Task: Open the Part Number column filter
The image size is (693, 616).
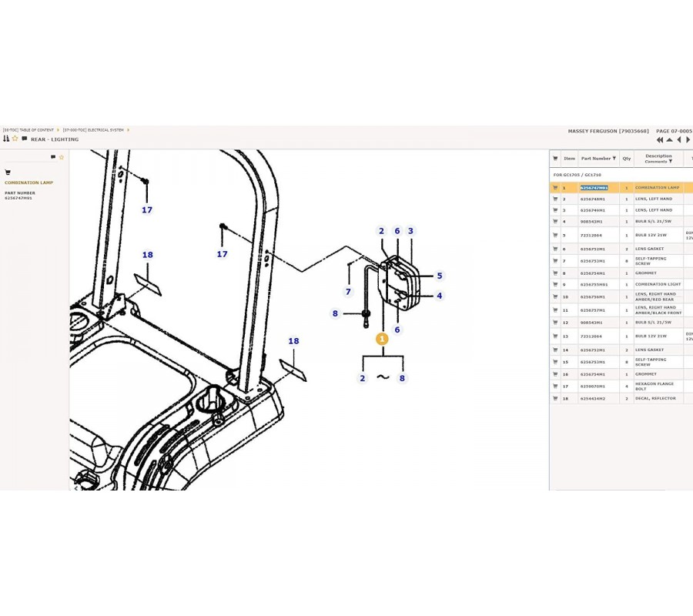Action: click(614, 159)
